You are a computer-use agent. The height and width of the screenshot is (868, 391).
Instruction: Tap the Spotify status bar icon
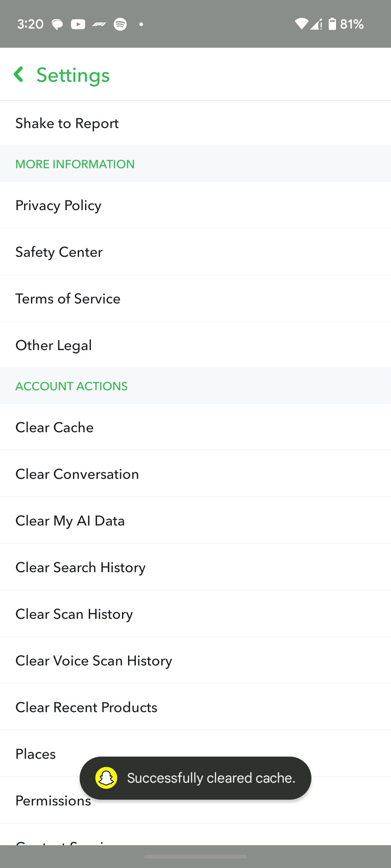pos(120,24)
